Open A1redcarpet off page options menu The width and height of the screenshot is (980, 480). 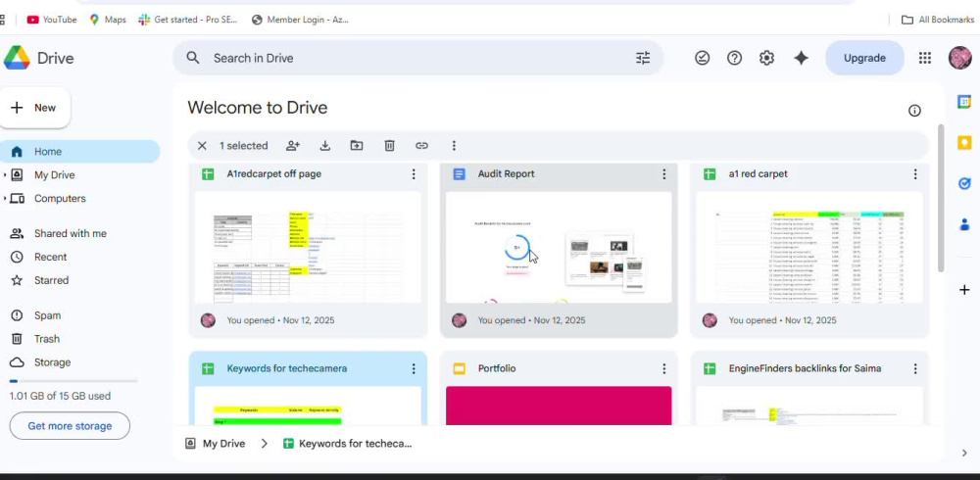coord(414,173)
